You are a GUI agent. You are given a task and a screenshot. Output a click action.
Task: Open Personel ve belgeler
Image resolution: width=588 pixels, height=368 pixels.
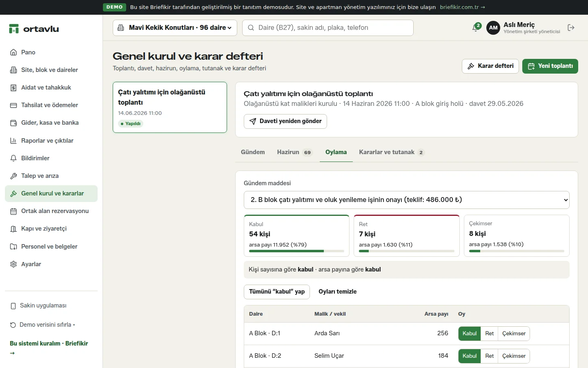point(51,247)
